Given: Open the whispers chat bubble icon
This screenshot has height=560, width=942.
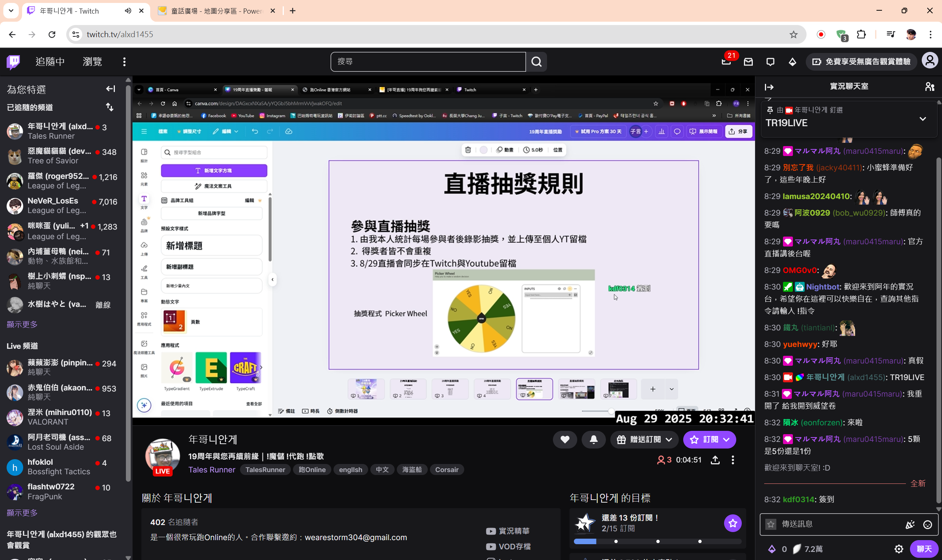Looking at the screenshot, I should [x=770, y=61].
